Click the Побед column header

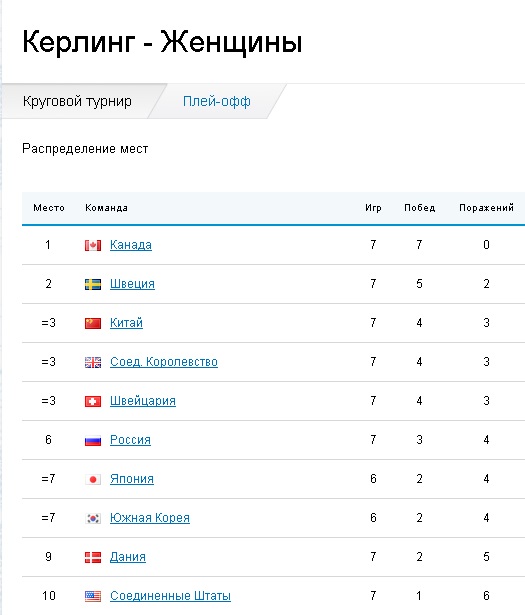pyautogui.click(x=420, y=208)
